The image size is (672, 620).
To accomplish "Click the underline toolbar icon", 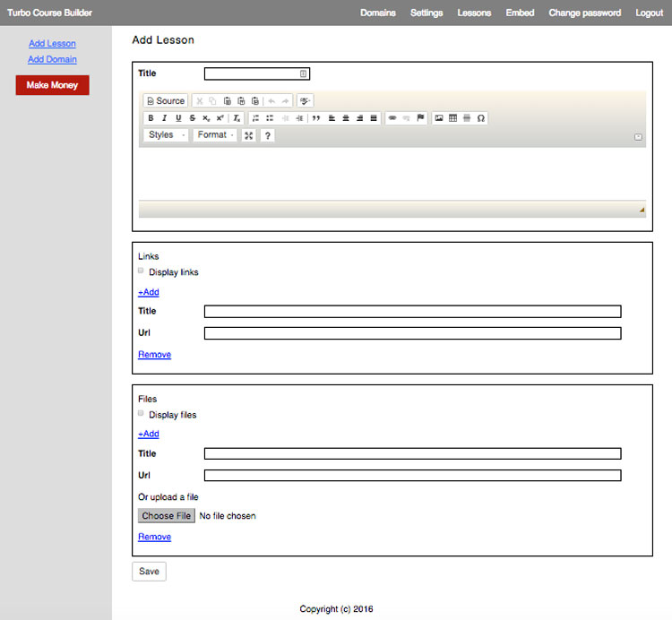I will point(178,118).
